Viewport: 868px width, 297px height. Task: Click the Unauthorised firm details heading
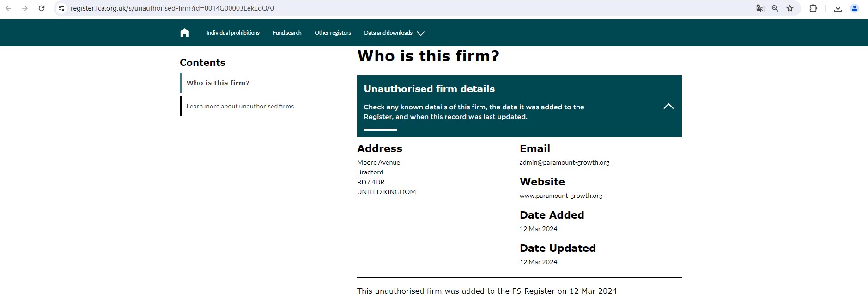[429, 89]
